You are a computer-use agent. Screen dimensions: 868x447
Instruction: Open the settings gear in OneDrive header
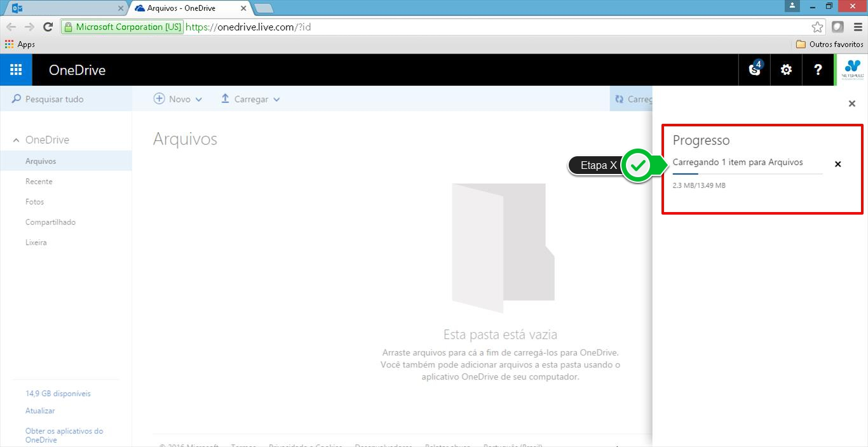pyautogui.click(x=786, y=70)
